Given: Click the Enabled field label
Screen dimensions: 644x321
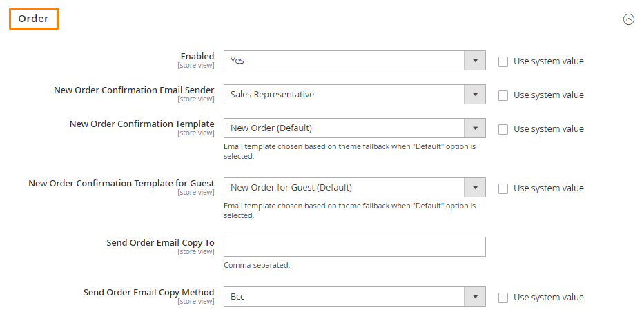Looking at the screenshot, I should coord(197,56).
